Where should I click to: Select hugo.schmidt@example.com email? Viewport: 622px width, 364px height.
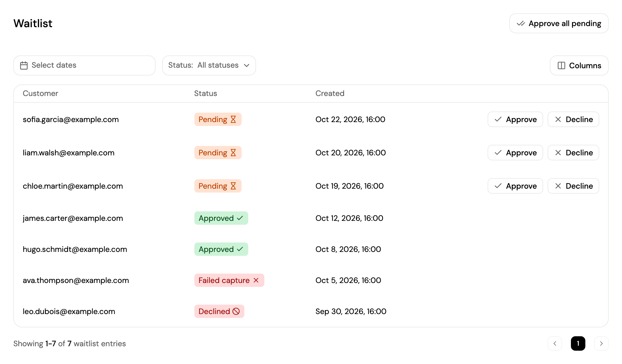[x=75, y=249]
